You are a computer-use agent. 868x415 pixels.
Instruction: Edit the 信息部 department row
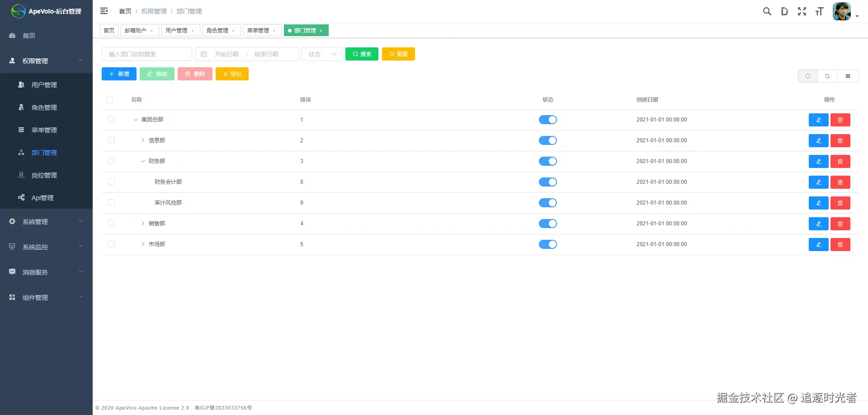tap(818, 140)
